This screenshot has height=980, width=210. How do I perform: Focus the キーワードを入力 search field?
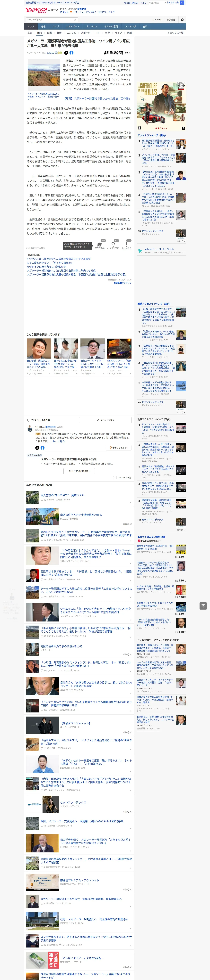(x=49, y=19)
